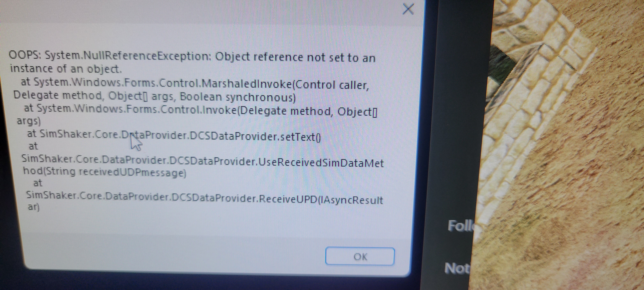Click 'Delegate method, Object[] args, Boolean synchronous' line
644x290 pixels.
tap(154, 96)
